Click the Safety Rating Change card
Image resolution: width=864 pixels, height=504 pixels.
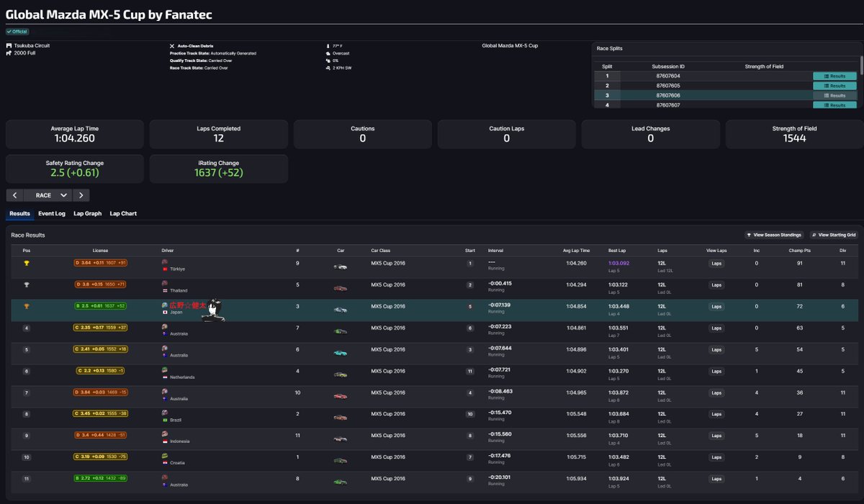pyautogui.click(x=75, y=168)
